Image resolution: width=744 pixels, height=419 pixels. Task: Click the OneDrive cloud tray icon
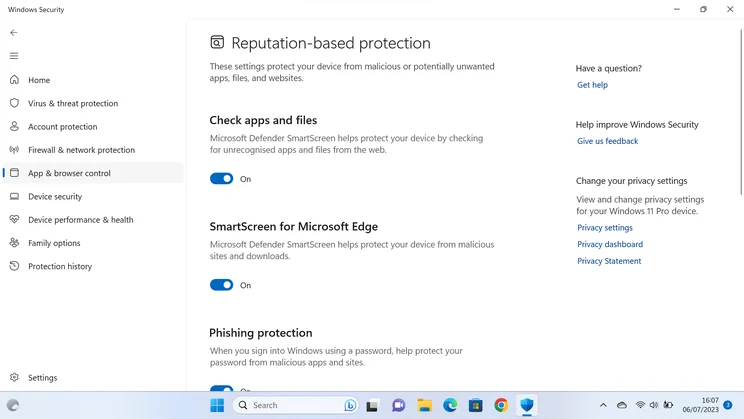pos(622,405)
